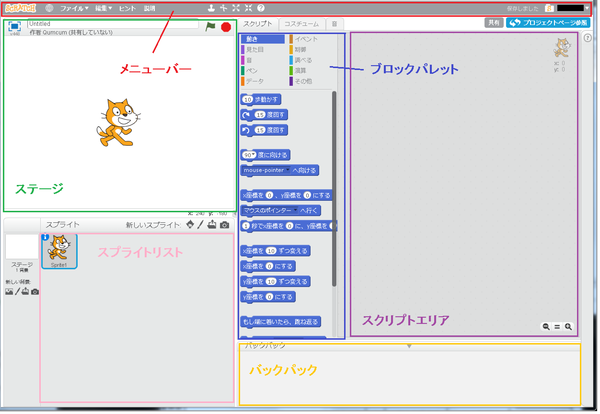Click the y座標を0にする block
The image size is (600, 414).
[268, 297]
